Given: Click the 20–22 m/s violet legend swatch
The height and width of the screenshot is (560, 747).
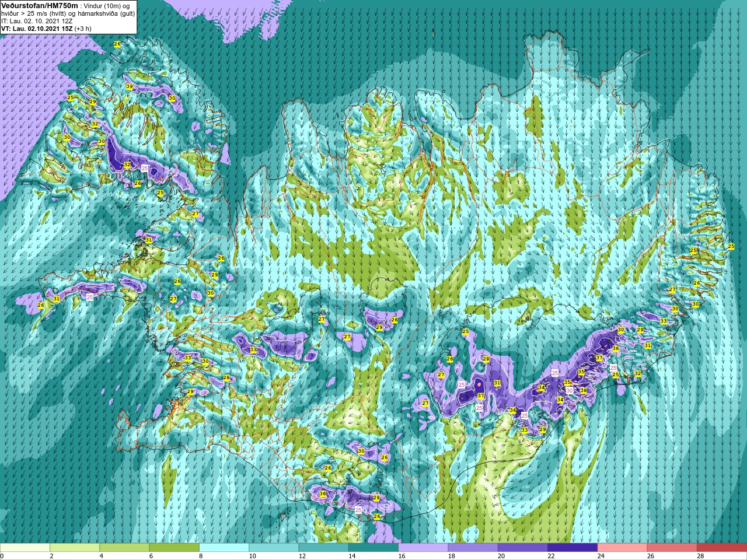Looking at the screenshot, I should [522, 548].
